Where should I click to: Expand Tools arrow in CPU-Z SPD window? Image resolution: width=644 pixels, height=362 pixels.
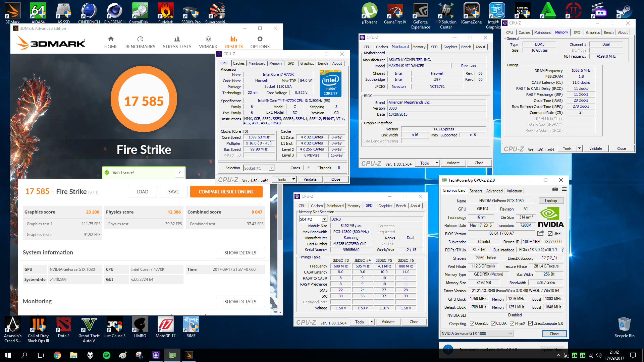372,322
